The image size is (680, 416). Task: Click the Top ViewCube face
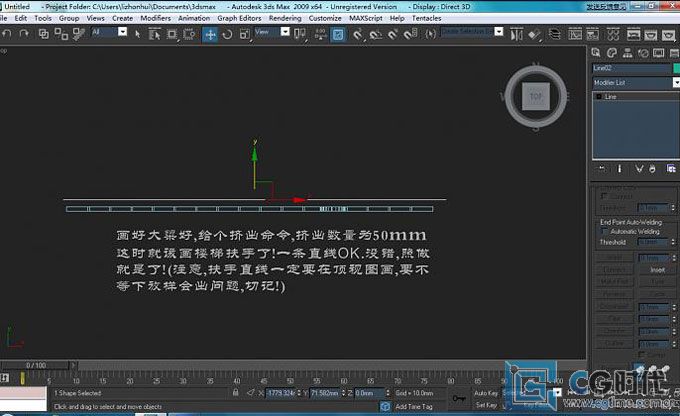coord(536,96)
